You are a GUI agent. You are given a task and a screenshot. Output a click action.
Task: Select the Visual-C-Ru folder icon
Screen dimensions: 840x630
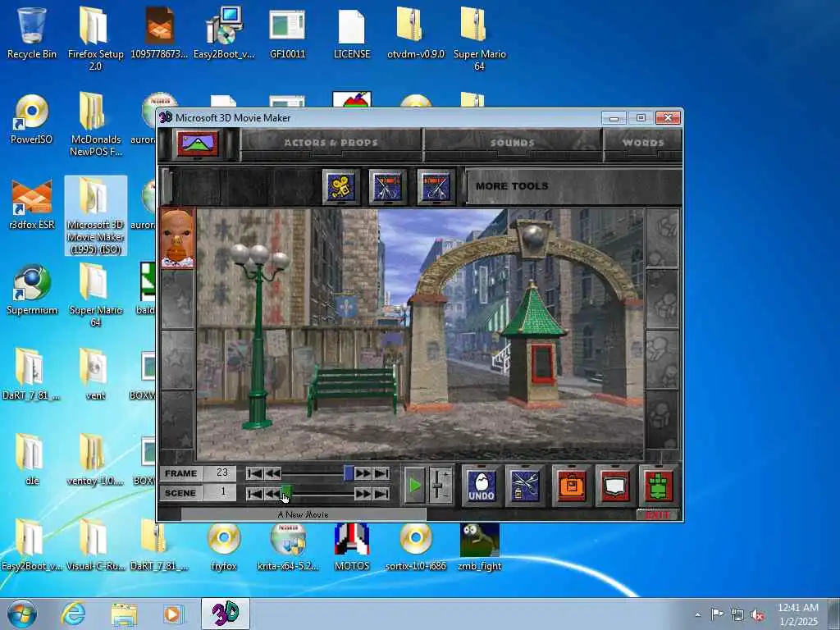pos(95,545)
